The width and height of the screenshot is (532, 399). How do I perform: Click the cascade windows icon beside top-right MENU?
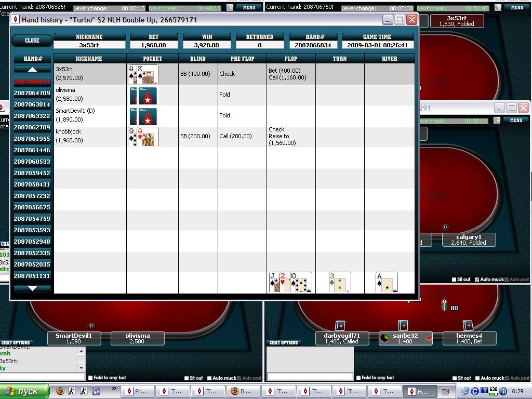[x=498, y=8]
